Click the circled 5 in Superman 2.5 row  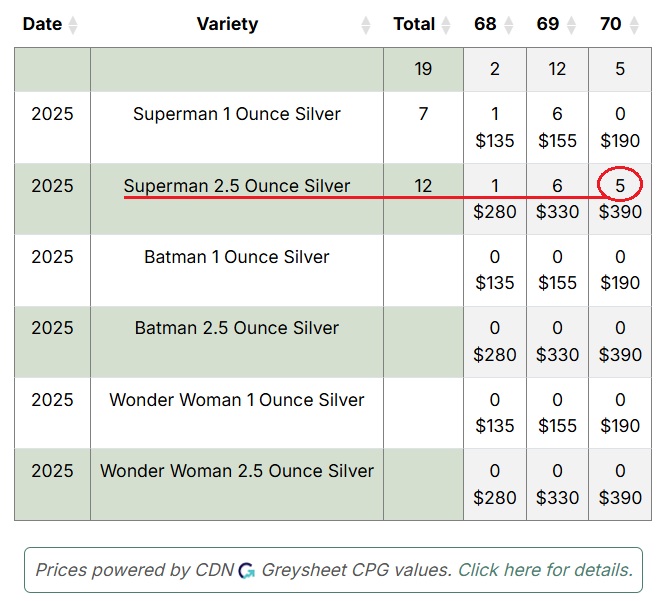pyautogui.click(x=620, y=185)
